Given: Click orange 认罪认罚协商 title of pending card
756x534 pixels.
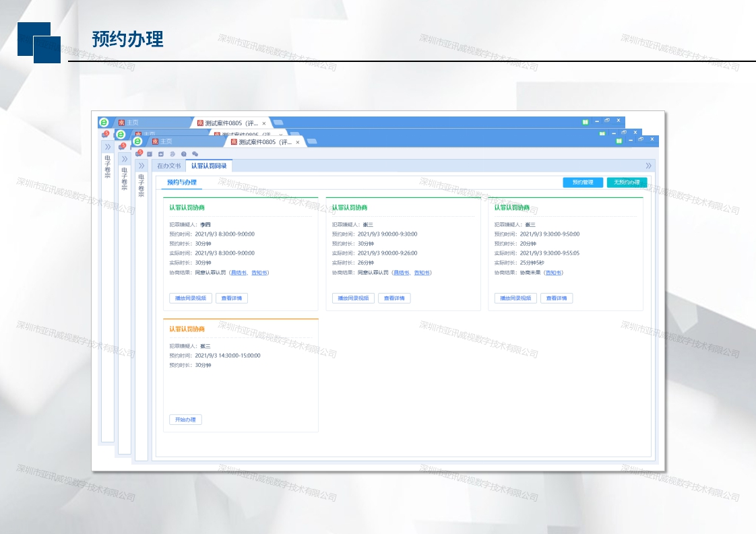Looking at the screenshot, I should 187,329.
